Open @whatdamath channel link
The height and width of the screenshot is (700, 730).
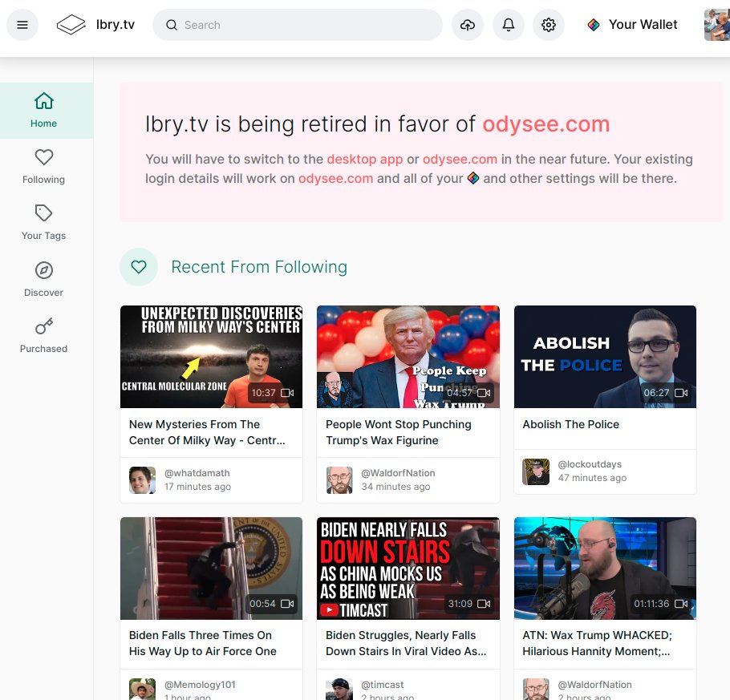197,473
